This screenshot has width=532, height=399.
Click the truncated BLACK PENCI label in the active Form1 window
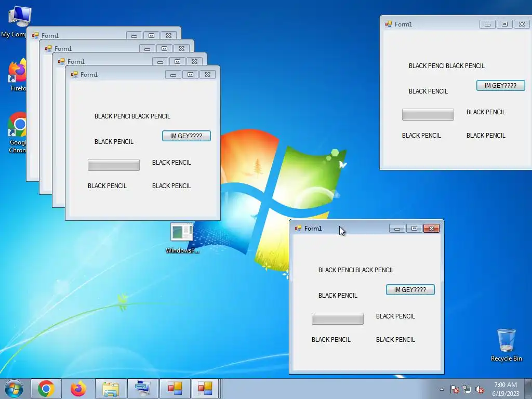pos(336,270)
